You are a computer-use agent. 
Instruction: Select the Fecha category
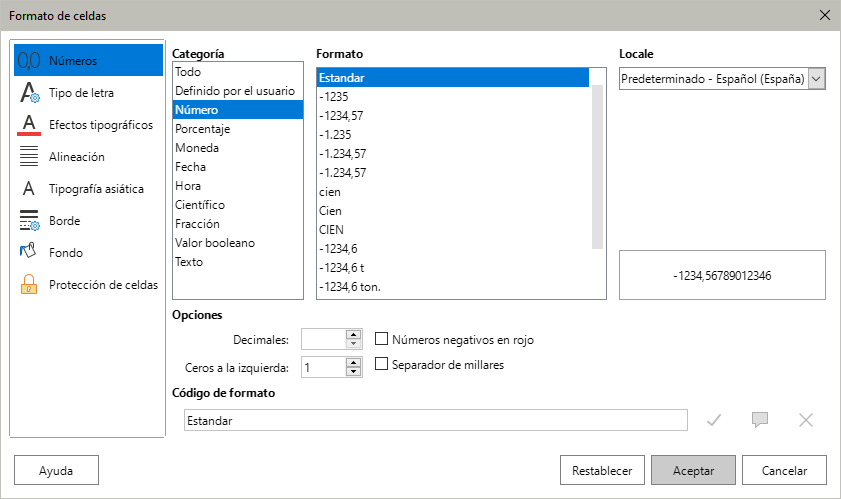[238, 167]
